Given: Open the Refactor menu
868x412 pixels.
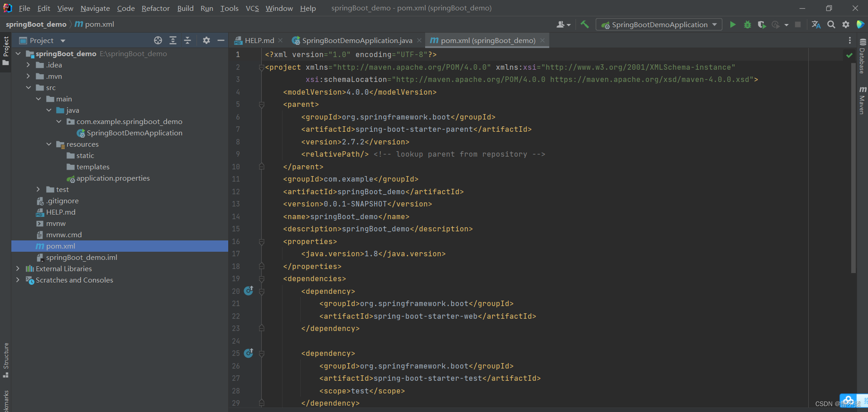Looking at the screenshot, I should point(155,8).
